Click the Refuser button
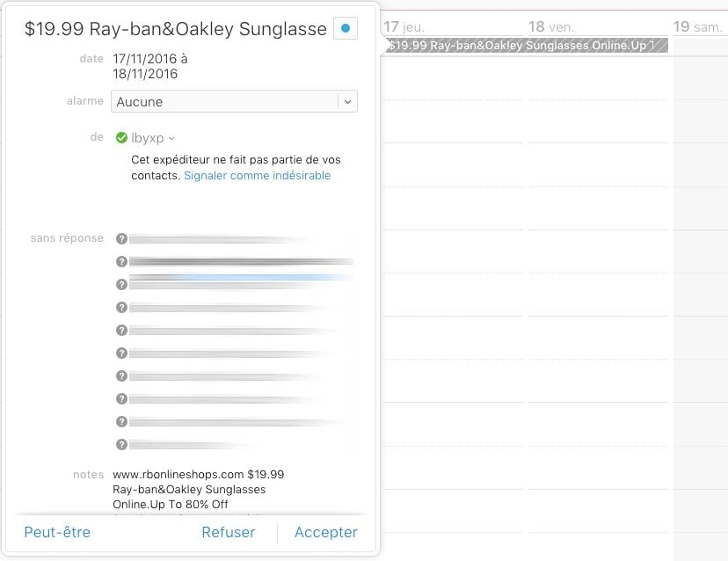 229,532
